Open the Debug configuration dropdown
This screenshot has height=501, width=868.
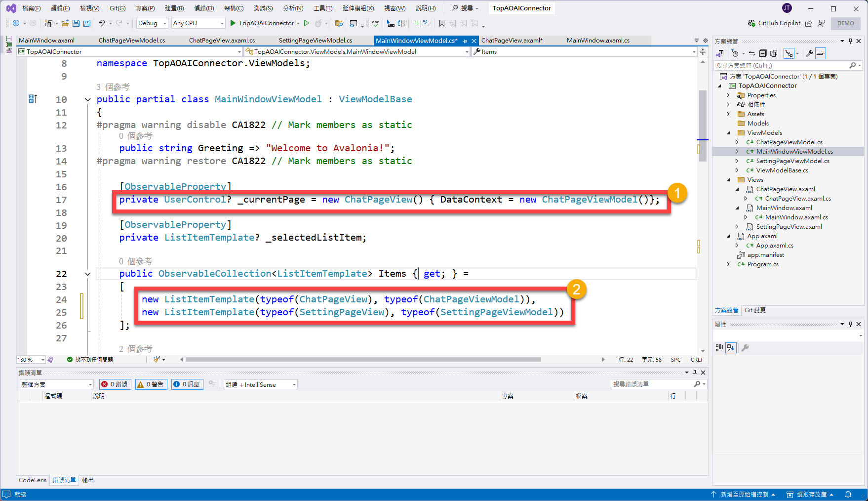[x=152, y=23]
